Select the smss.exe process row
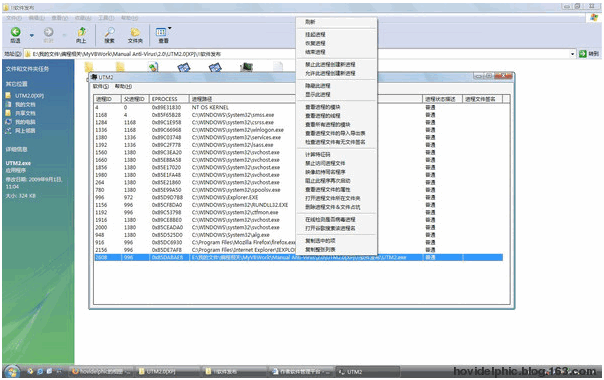The image size is (604, 380). point(299,115)
